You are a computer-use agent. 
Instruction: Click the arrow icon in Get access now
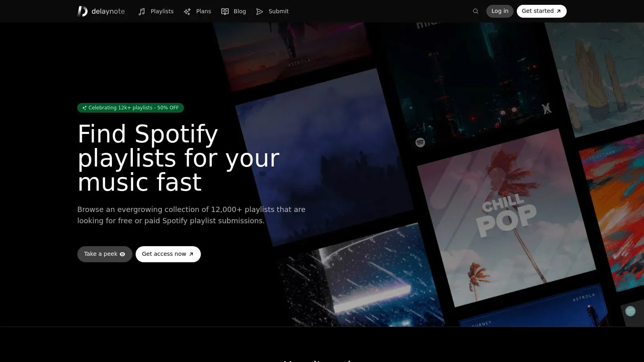point(191,254)
